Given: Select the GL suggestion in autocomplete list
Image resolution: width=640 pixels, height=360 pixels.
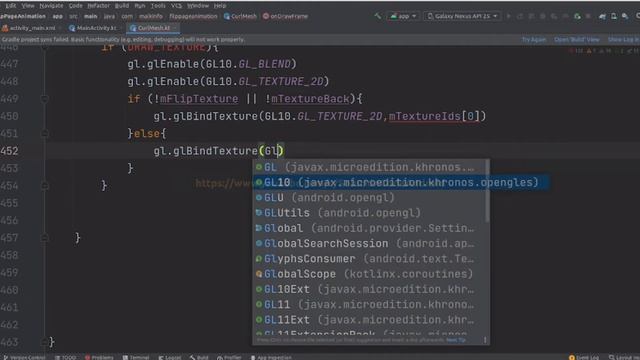Looking at the screenshot, I should click(369, 167).
